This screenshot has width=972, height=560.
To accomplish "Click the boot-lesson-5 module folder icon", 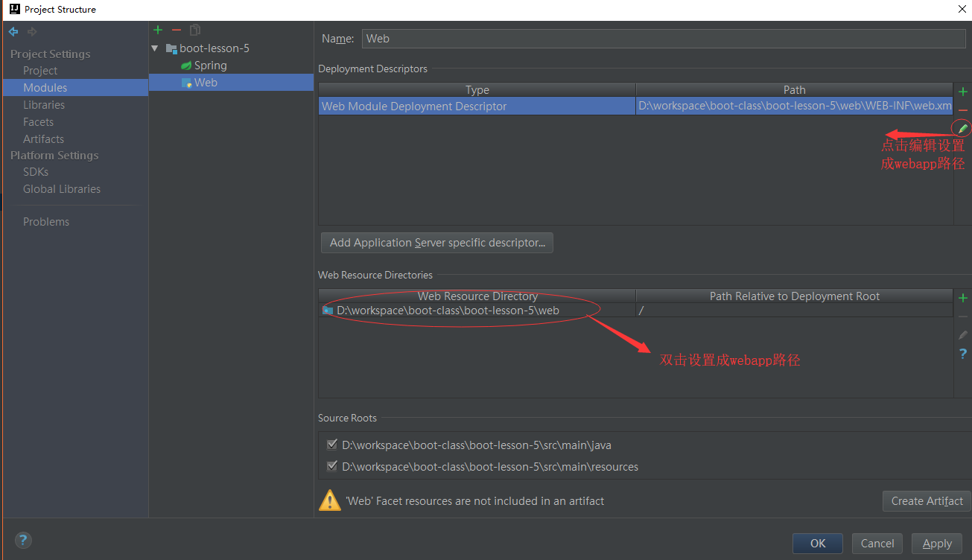I will [171, 48].
